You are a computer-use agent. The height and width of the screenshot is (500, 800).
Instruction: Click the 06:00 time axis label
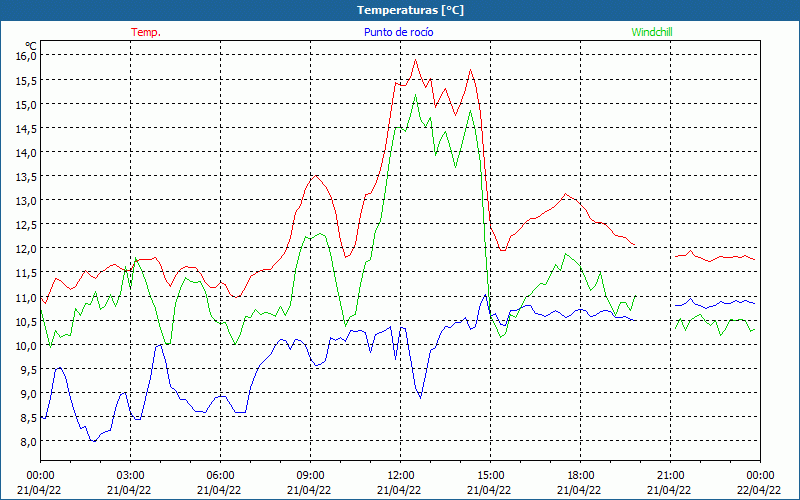click(x=220, y=476)
